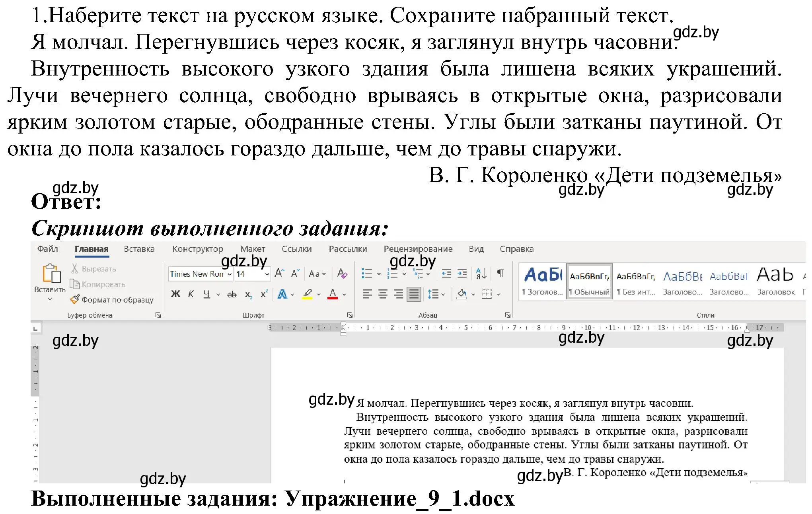Click the Text Effects blue A icon

[x=282, y=294]
